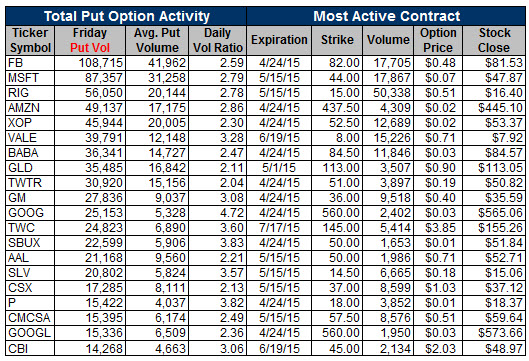
Task: Select the Ticker Symbol column header
Action: 30,40
